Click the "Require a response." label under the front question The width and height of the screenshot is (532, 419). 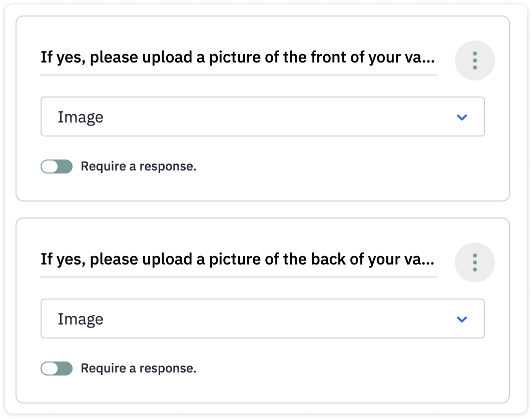pos(139,166)
